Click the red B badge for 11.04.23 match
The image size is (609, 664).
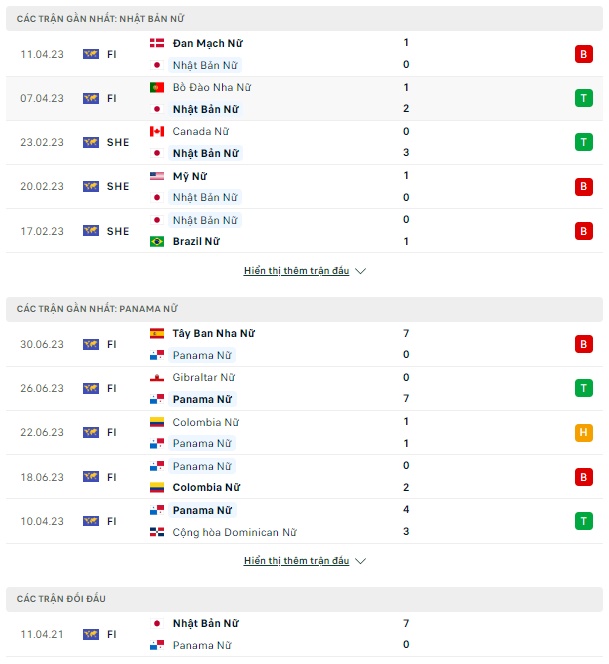584,54
